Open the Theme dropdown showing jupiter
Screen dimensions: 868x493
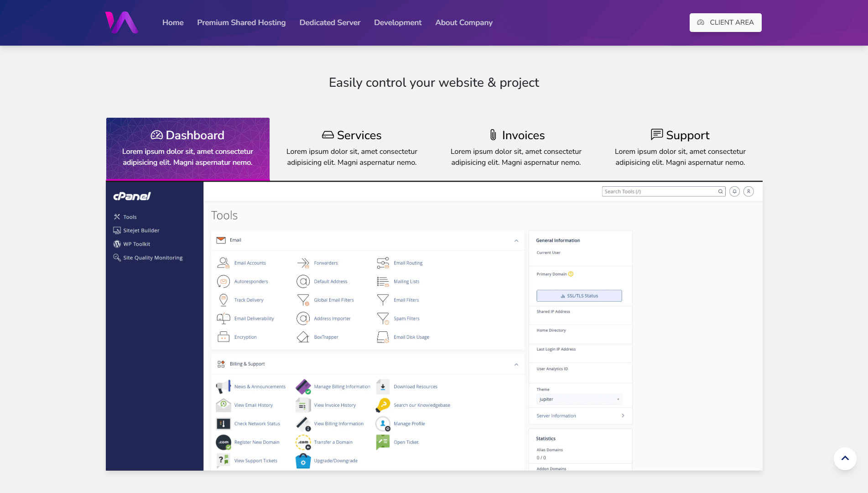[x=579, y=399]
